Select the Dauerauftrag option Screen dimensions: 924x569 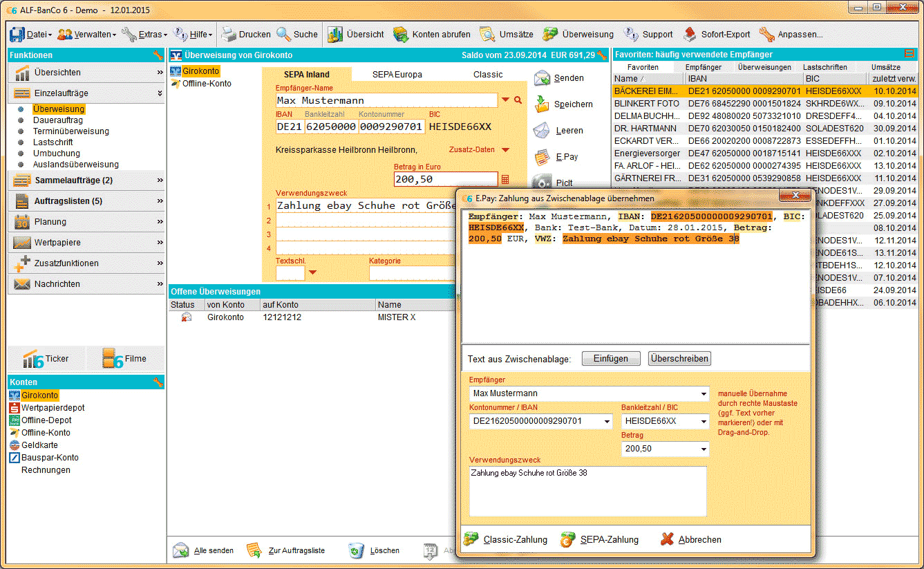[x=58, y=120]
